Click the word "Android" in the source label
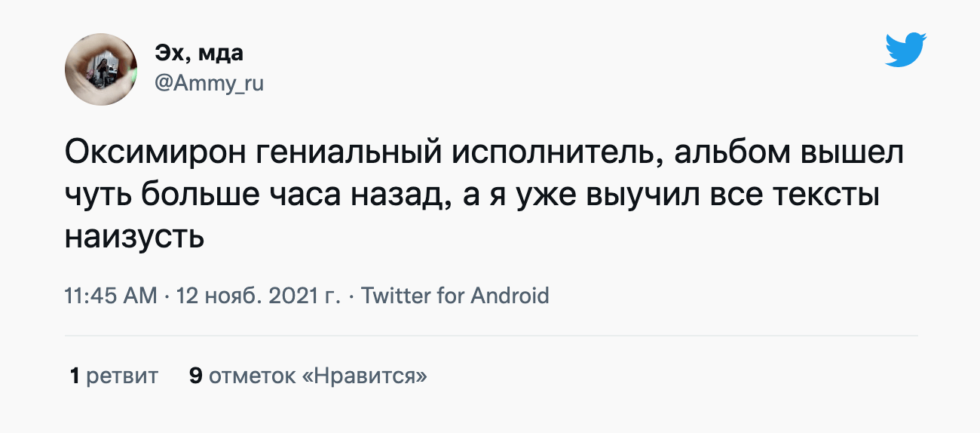This screenshot has height=433, width=980. 510,295
